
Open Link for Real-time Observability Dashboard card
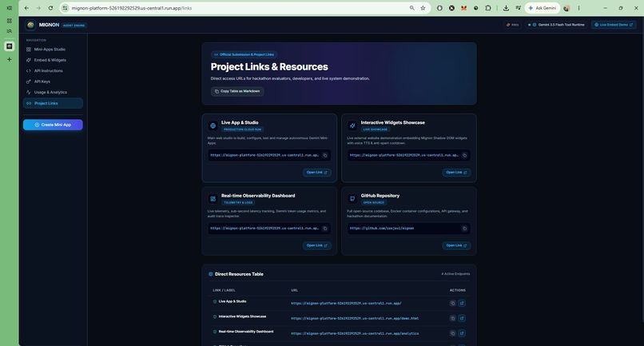(x=316, y=246)
